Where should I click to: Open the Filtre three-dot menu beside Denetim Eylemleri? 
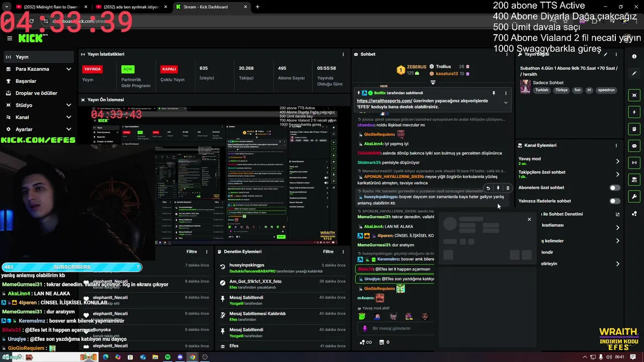pyautogui.click(x=343, y=252)
